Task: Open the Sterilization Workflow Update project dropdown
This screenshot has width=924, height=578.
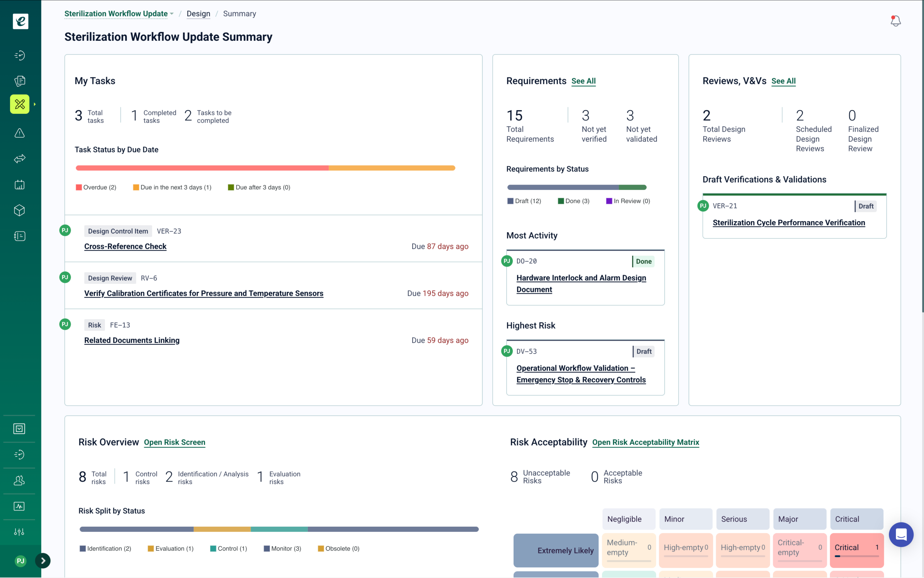Action: click(x=119, y=14)
